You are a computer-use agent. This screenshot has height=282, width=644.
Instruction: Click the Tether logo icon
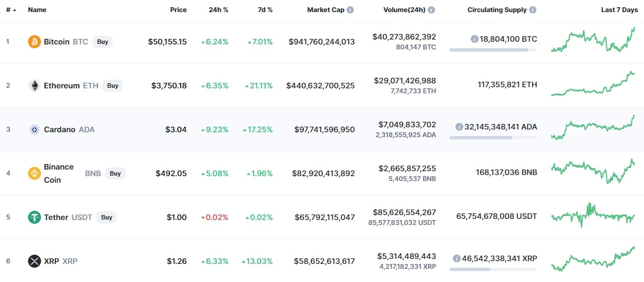pyautogui.click(x=35, y=217)
